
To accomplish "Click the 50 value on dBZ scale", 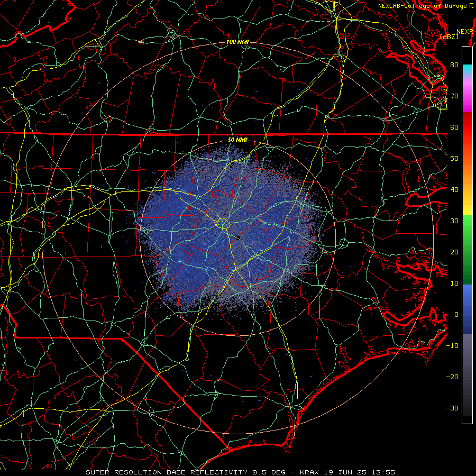I will tap(454, 159).
